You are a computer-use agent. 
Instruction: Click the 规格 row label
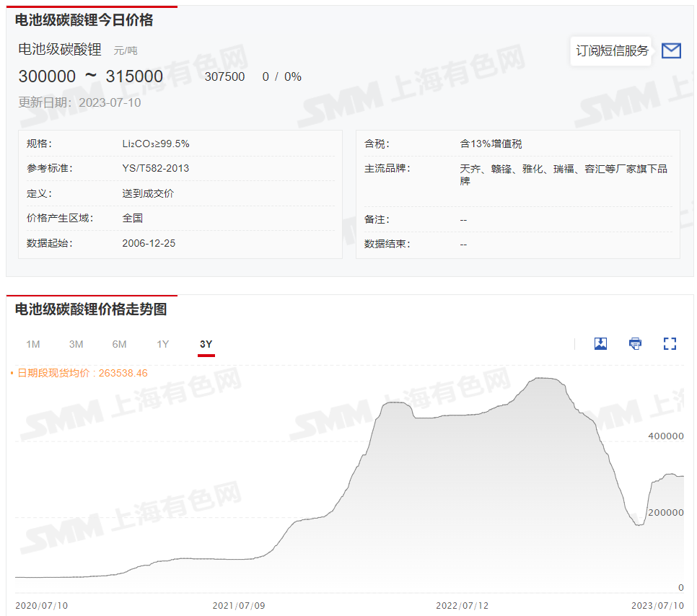pyautogui.click(x=39, y=144)
